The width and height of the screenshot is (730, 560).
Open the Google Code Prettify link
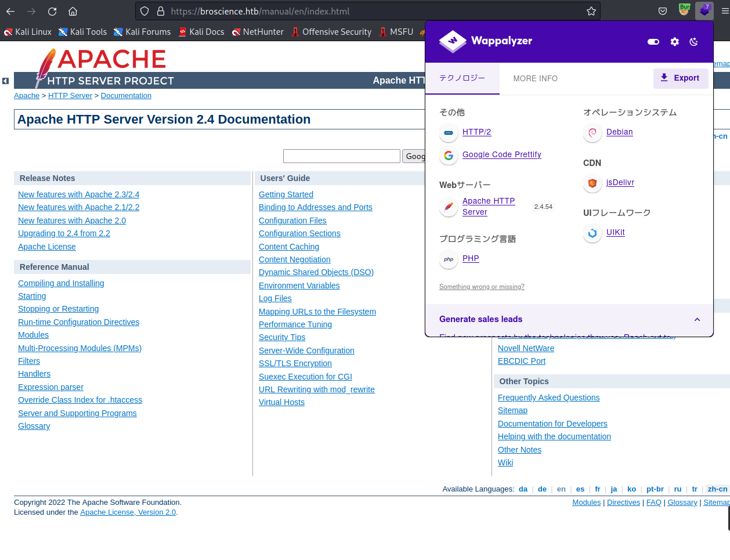click(501, 155)
